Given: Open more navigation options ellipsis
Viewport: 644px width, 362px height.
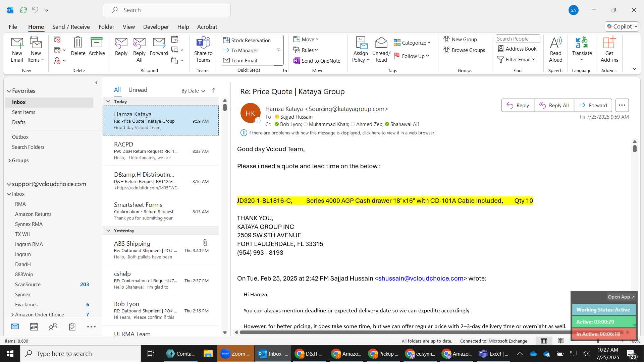Looking at the screenshot, I should click(x=91, y=326).
